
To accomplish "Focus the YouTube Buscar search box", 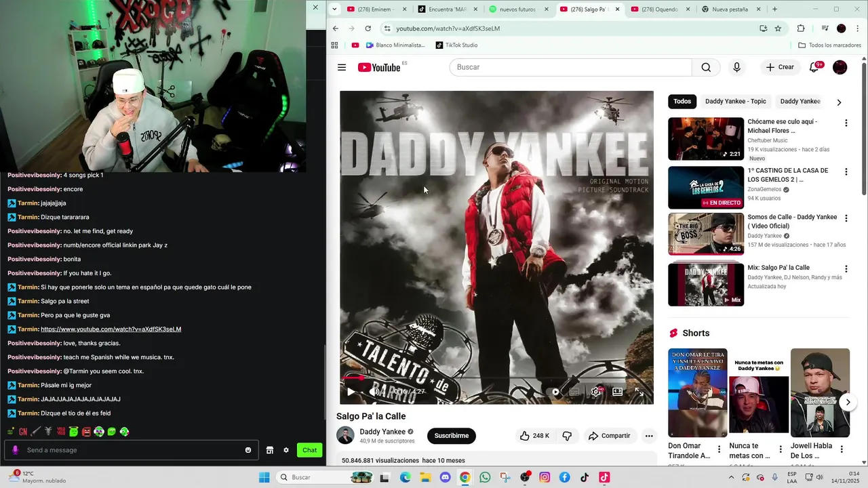I will point(570,67).
